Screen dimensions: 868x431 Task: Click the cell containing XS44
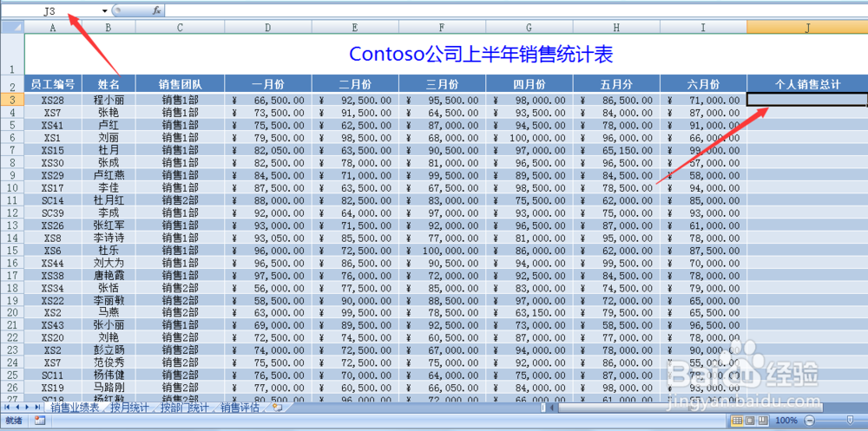[53, 262]
